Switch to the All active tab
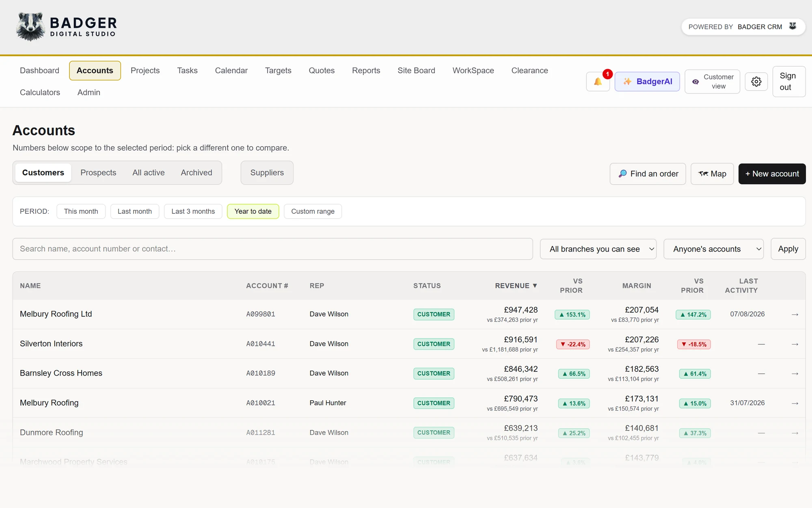 coord(148,173)
